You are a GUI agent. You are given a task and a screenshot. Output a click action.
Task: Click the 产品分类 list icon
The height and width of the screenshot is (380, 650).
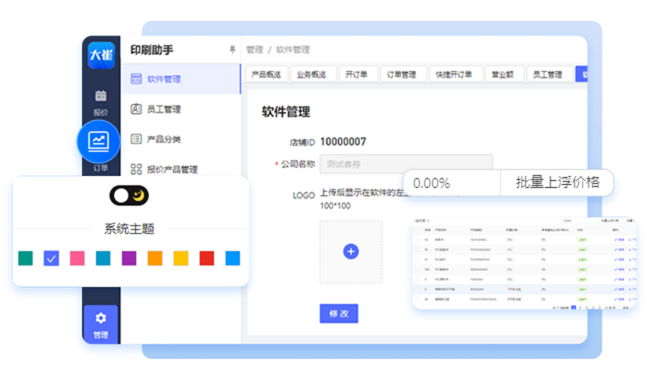point(136,139)
